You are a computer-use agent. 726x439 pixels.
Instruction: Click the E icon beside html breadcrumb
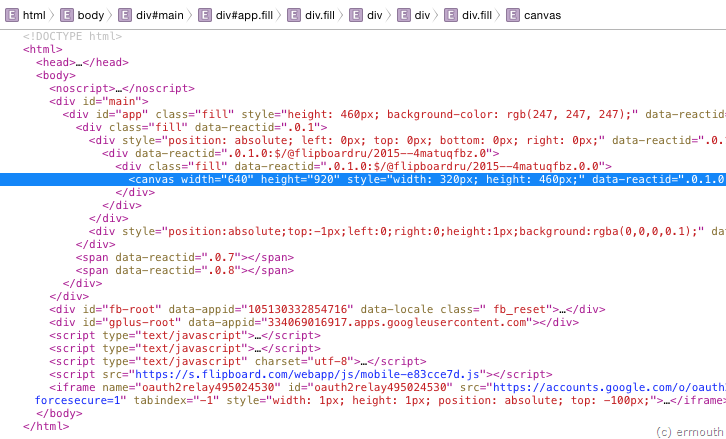(x=11, y=16)
